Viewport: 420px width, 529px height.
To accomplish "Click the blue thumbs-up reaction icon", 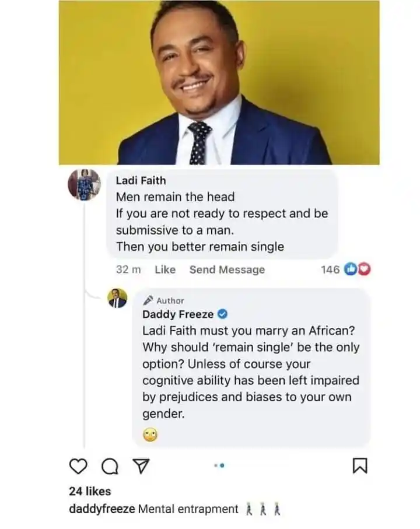I will (351, 269).
